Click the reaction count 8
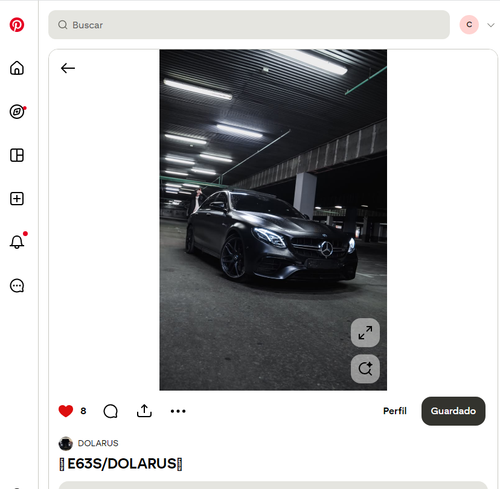The image size is (500, 489). click(x=83, y=411)
